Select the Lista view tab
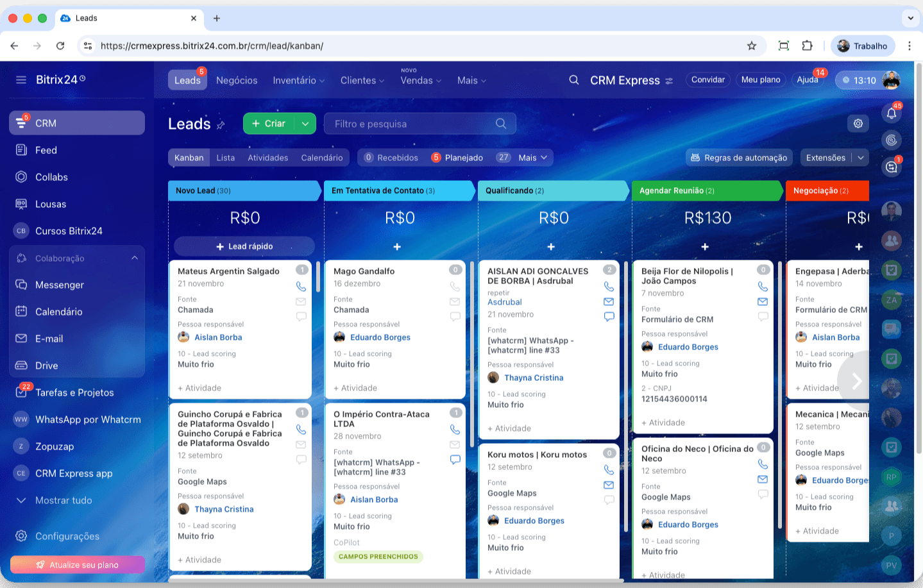This screenshot has width=923, height=588. [x=225, y=158]
